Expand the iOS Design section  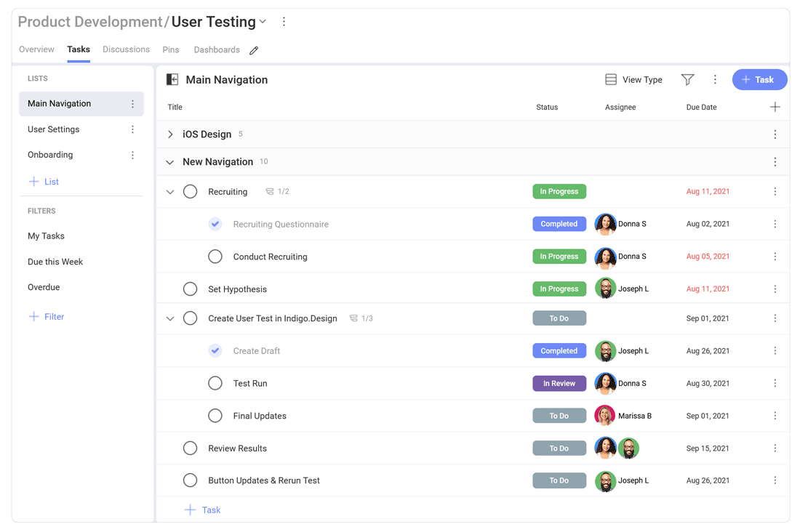[170, 134]
